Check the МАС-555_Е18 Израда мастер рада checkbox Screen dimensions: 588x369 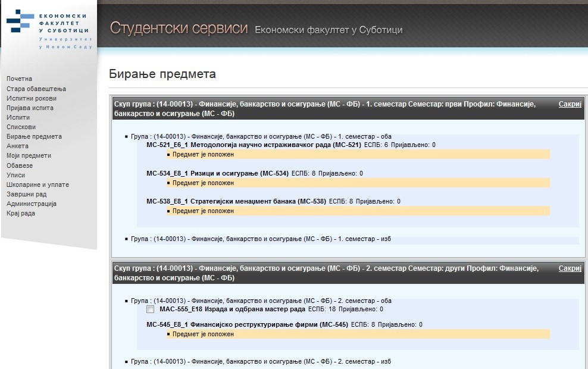151,309
